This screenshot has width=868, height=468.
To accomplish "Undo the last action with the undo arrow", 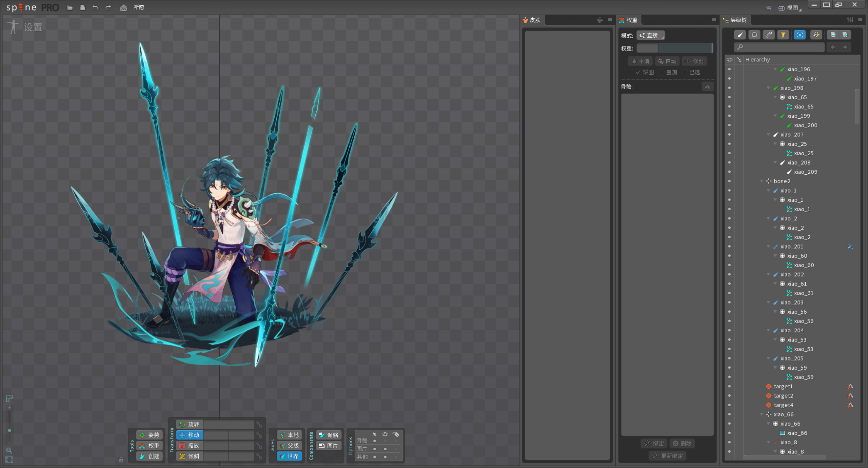I will 95,7.
